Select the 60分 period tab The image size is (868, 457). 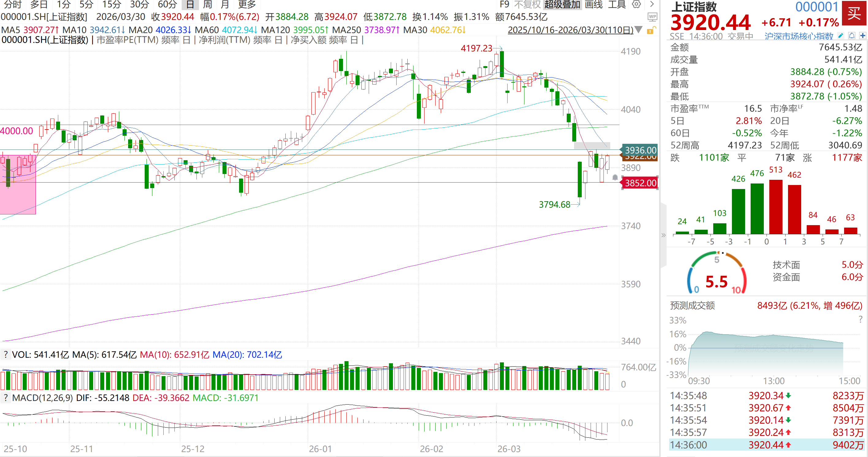coord(167,4)
